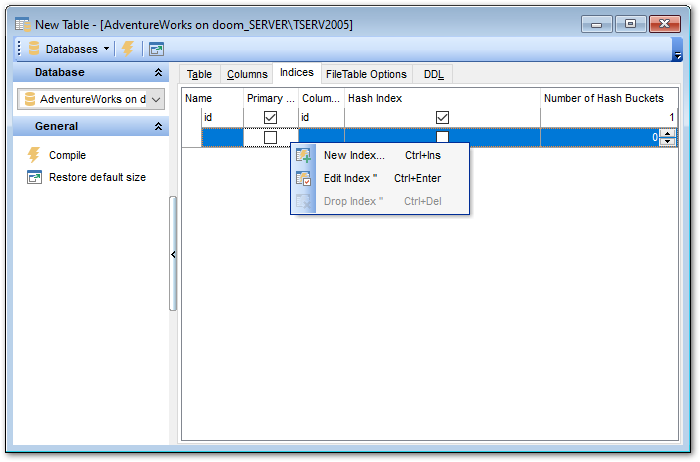
Task: Click the sidebar collapse splitter handle
Action: coord(173,254)
